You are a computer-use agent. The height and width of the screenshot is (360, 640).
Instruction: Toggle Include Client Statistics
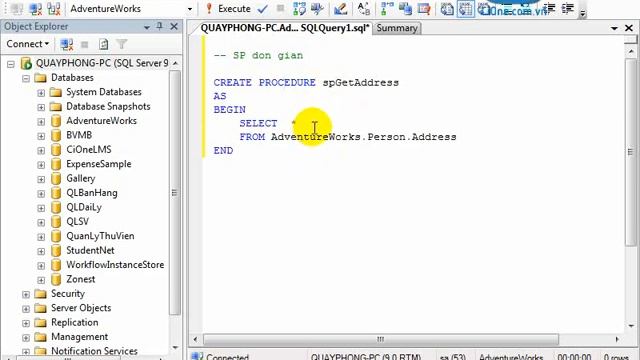(405, 9)
